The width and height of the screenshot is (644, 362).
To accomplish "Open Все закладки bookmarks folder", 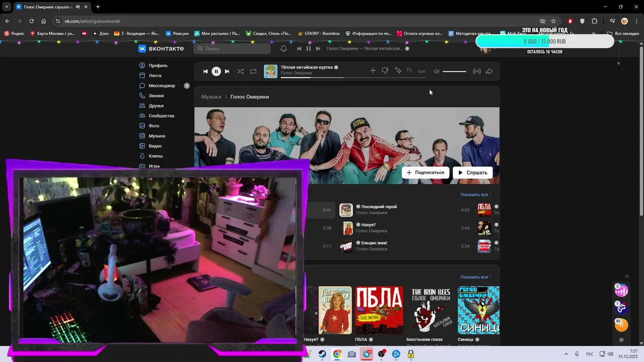I will 623,33.
